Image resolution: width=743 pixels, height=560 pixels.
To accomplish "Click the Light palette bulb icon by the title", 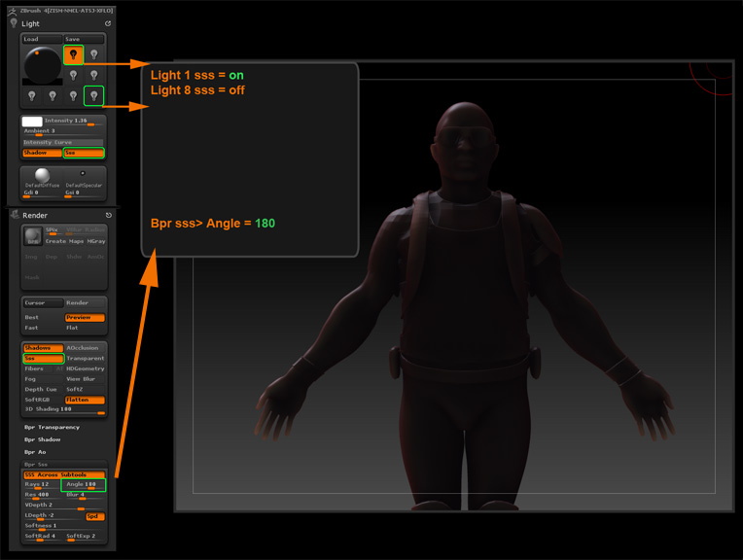I will click(14, 23).
